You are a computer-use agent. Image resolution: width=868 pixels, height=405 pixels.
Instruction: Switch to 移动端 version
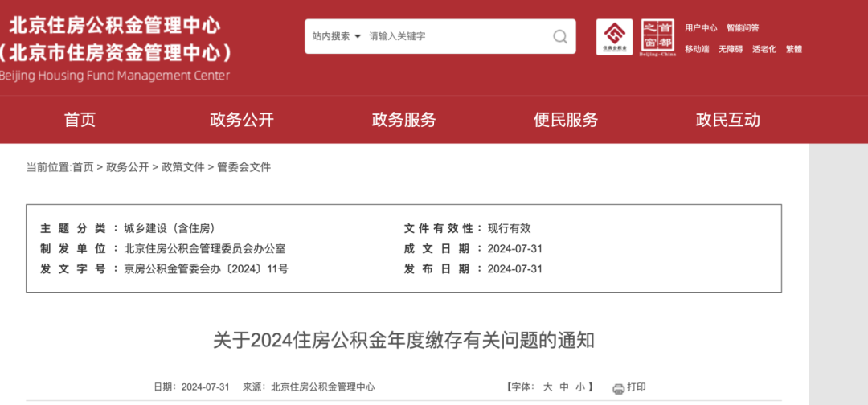point(697,49)
